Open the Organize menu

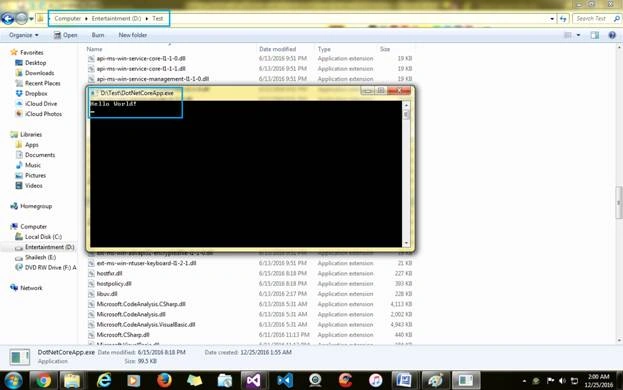(x=23, y=35)
